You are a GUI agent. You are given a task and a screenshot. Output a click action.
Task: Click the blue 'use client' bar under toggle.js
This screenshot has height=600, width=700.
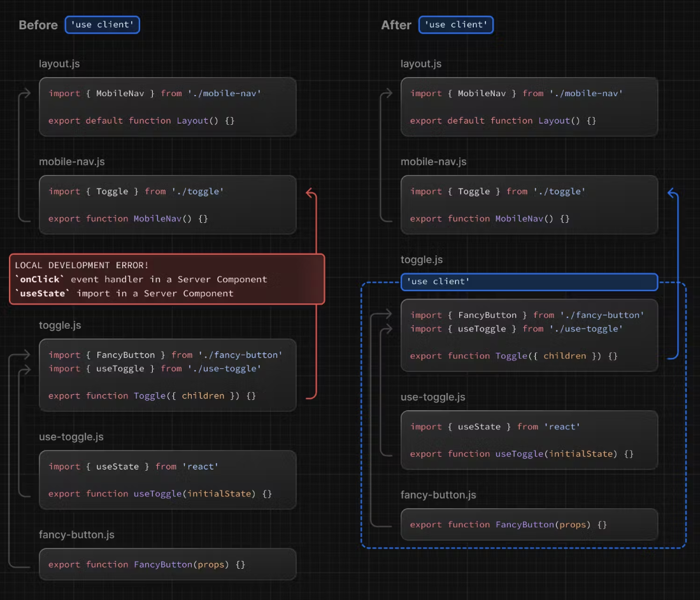(529, 282)
